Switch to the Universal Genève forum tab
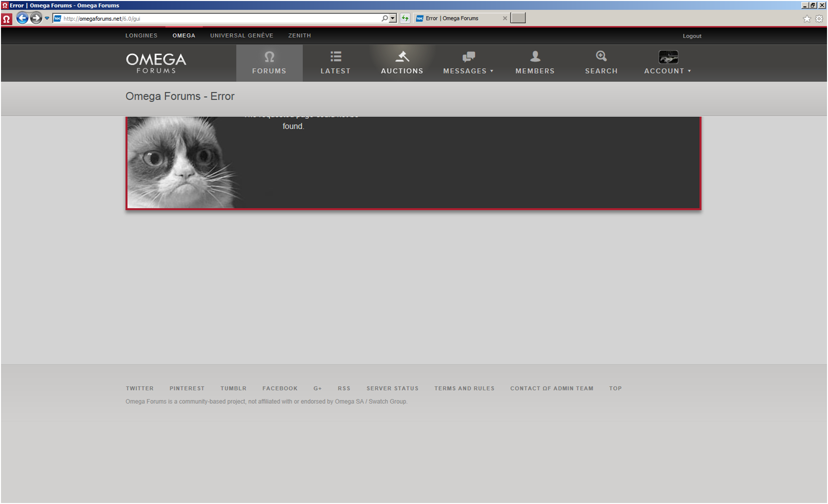 (x=241, y=35)
